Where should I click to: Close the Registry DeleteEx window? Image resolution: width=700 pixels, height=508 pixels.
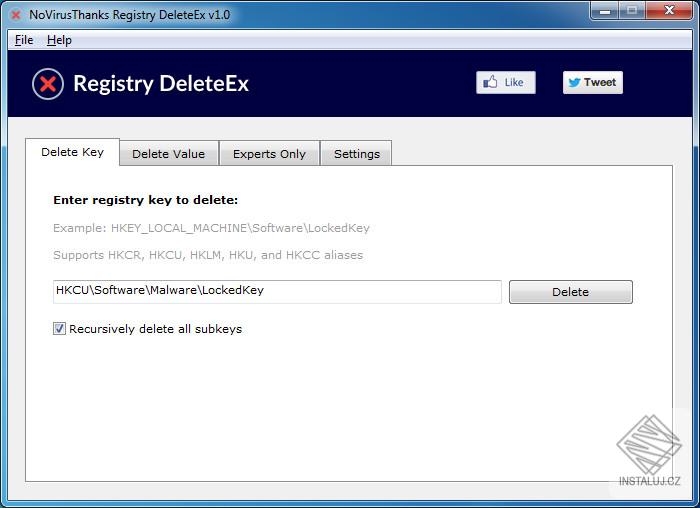pos(669,11)
